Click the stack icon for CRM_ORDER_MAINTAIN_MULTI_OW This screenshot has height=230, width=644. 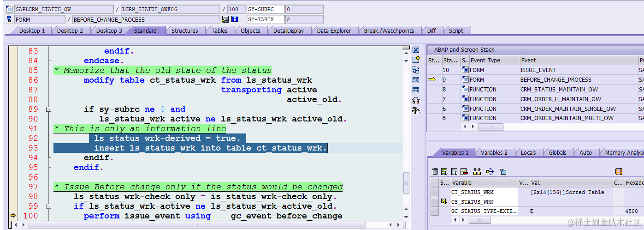click(466, 118)
